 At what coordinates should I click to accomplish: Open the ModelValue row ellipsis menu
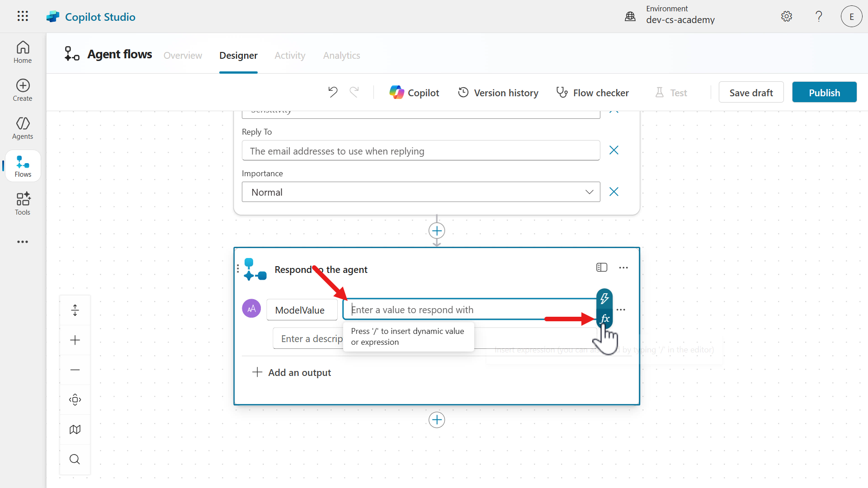point(621,310)
